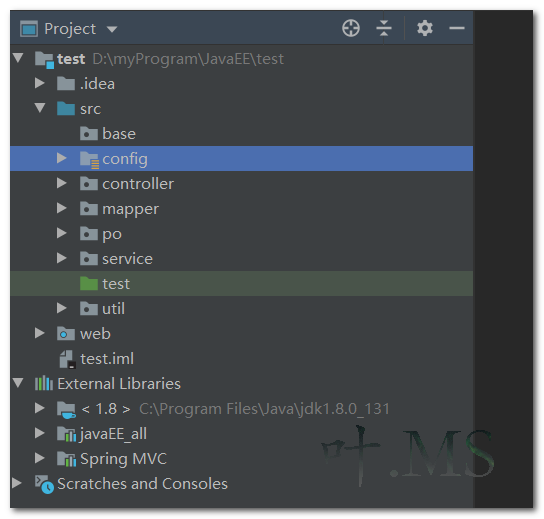
Task: Click the test.iml file icon
Action: [x=67, y=359]
